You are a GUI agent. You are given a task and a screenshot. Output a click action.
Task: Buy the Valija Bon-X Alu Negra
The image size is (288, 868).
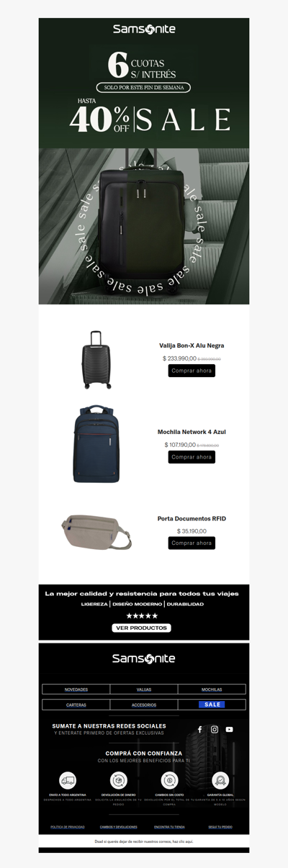pyautogui.click(x=192, y=371)
